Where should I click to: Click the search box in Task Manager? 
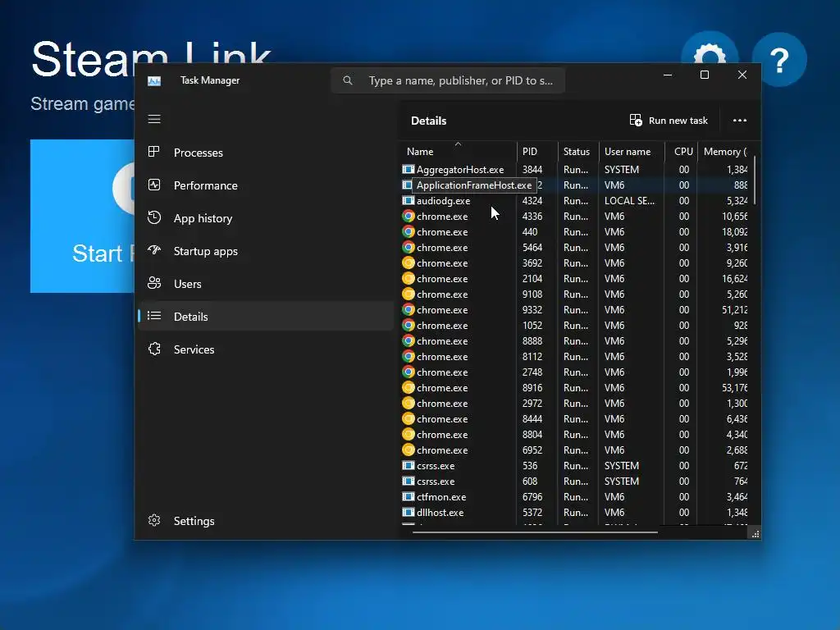tap(448, 80)
